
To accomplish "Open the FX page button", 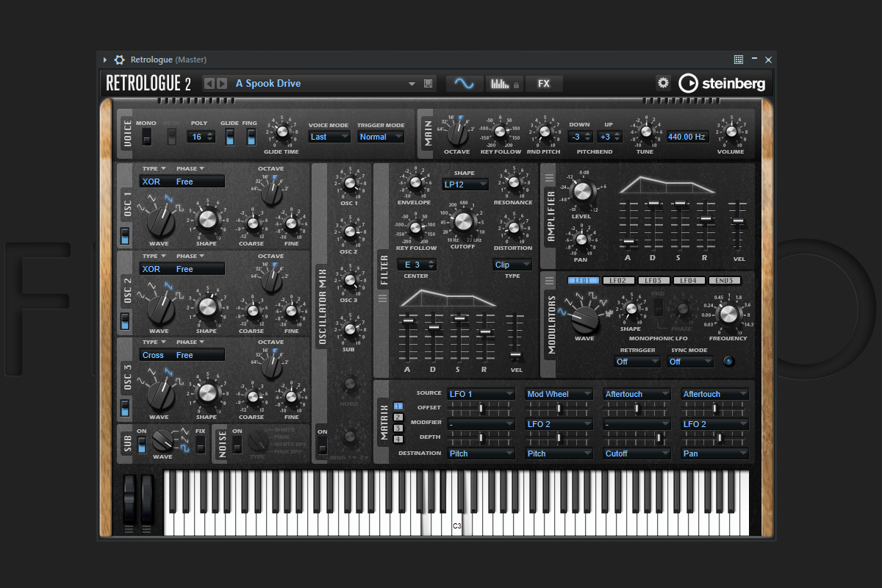I will click(x=544, y=84).
